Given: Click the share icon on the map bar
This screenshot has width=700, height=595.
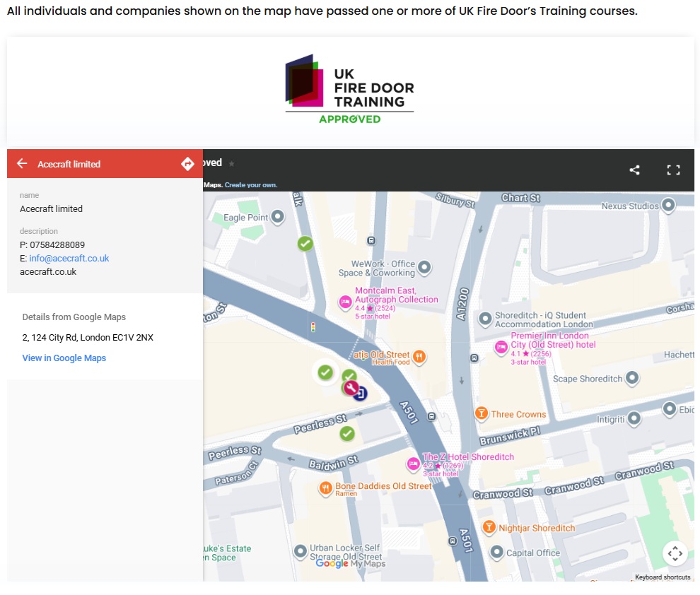Looking at the screenshot, I should tap(634, 170).
